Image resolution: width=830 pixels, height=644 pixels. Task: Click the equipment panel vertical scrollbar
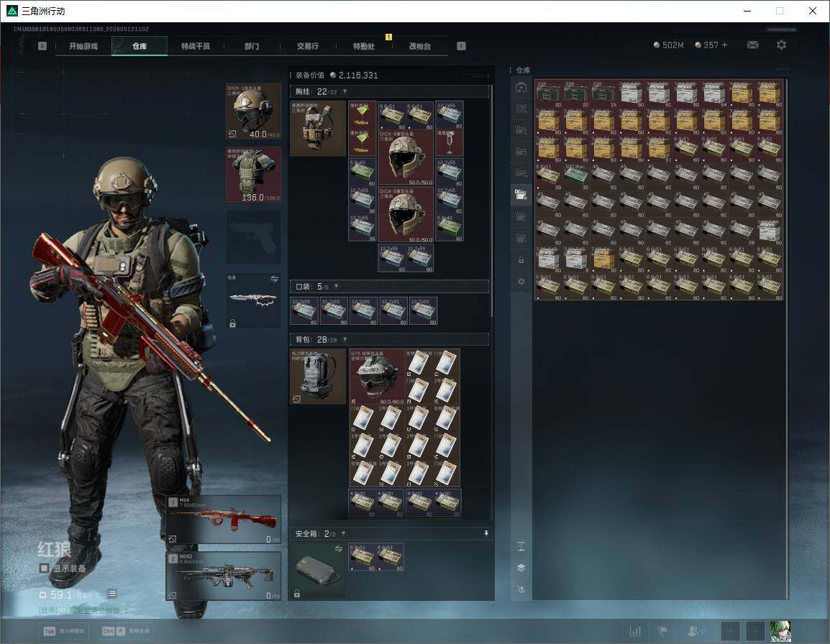tap(492, 201)
